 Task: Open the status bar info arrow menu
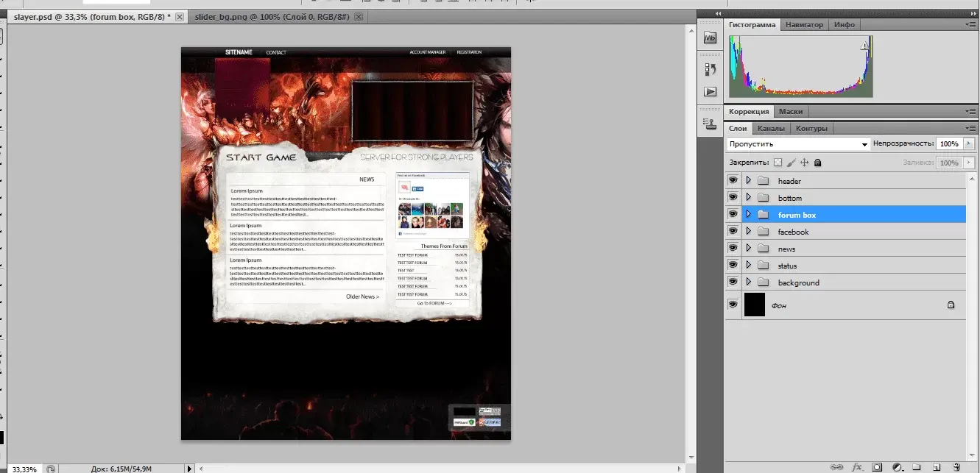click(x=190, y=469)
